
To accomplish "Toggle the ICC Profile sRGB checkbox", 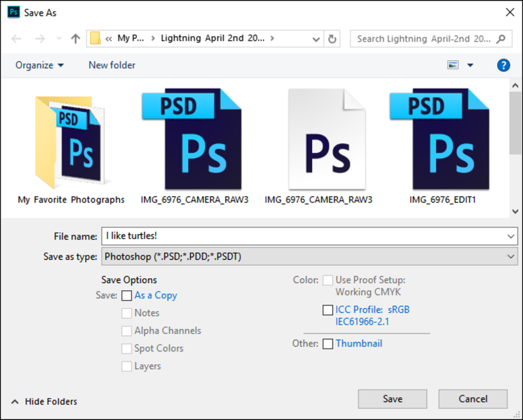I will coord(328,310).
